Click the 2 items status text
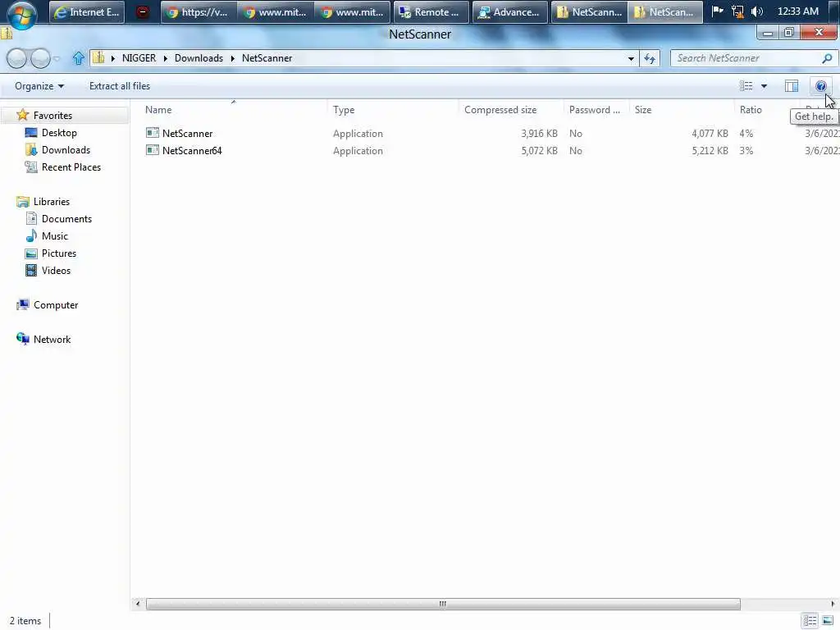This screenshot has height=630, width=840. [x=25, y=621]
